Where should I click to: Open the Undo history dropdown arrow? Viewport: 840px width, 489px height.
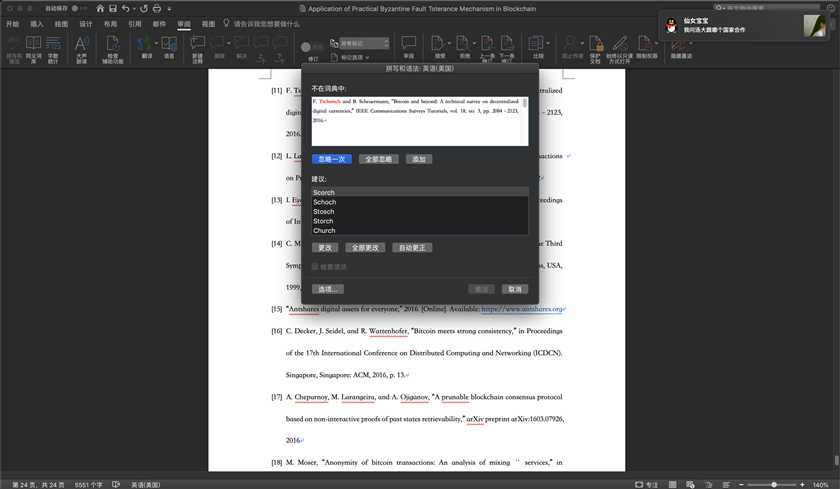(134, 9)
